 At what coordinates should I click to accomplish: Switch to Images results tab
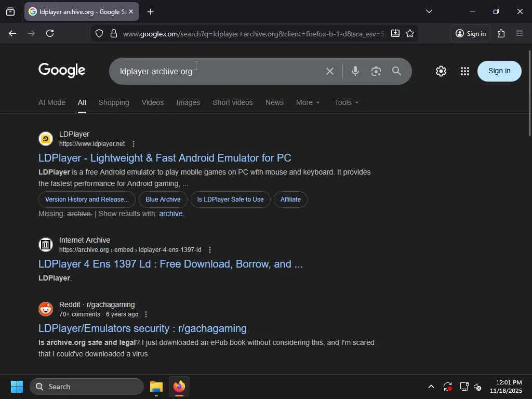tap(188, 102)
